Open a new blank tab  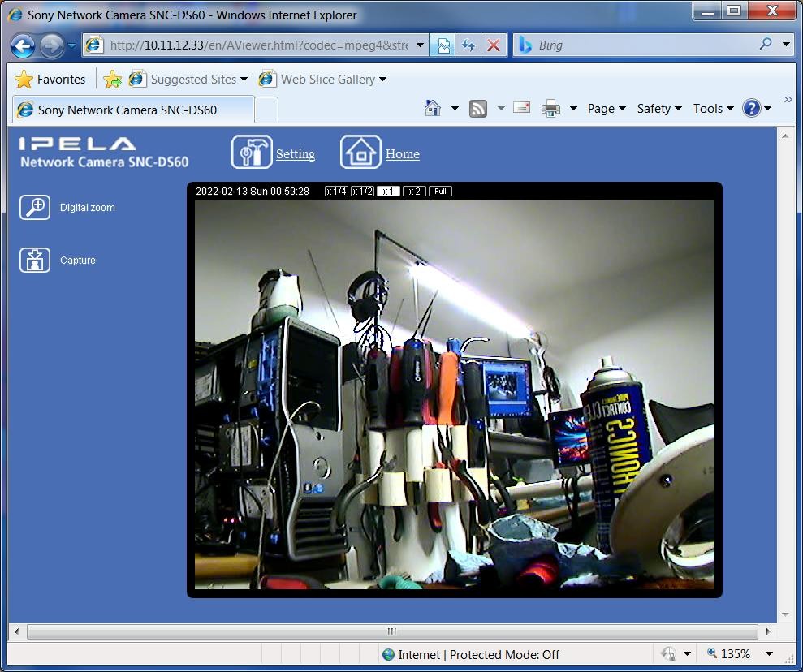[266, 110]
